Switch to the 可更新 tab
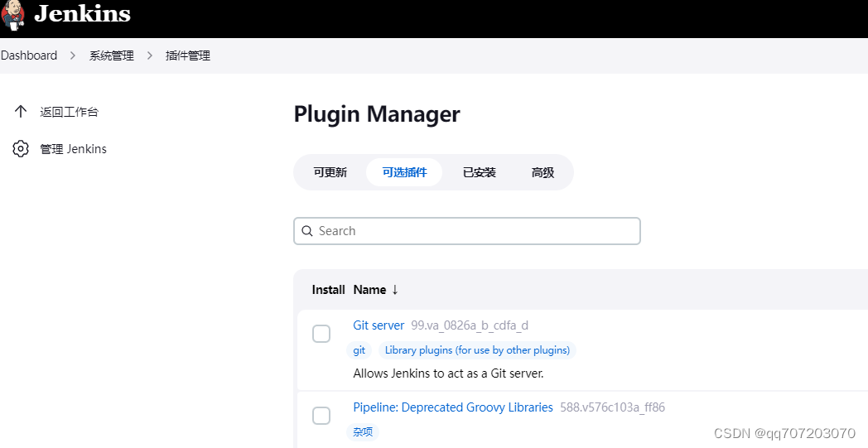The image size is (868, 448). [x=330, y=172]
